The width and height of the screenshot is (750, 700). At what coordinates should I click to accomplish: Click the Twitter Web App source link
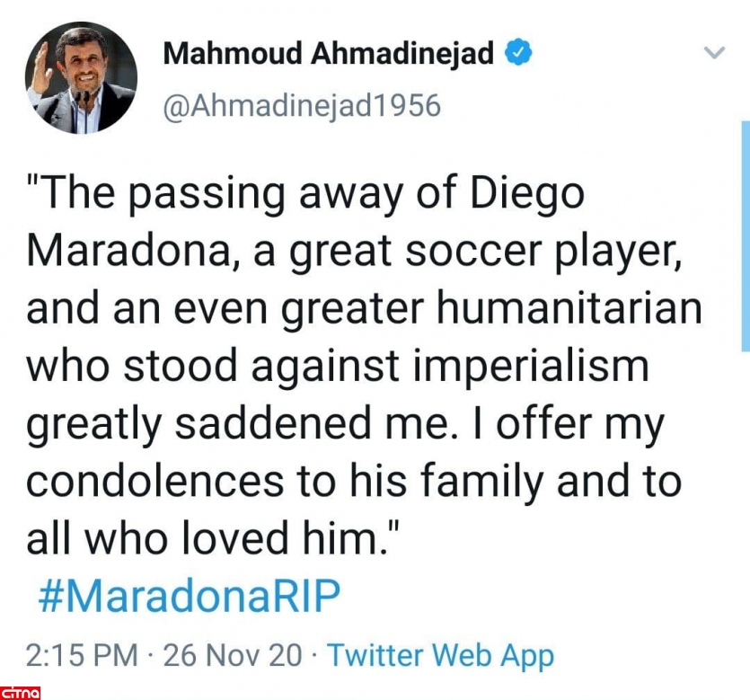click(439, 655)
